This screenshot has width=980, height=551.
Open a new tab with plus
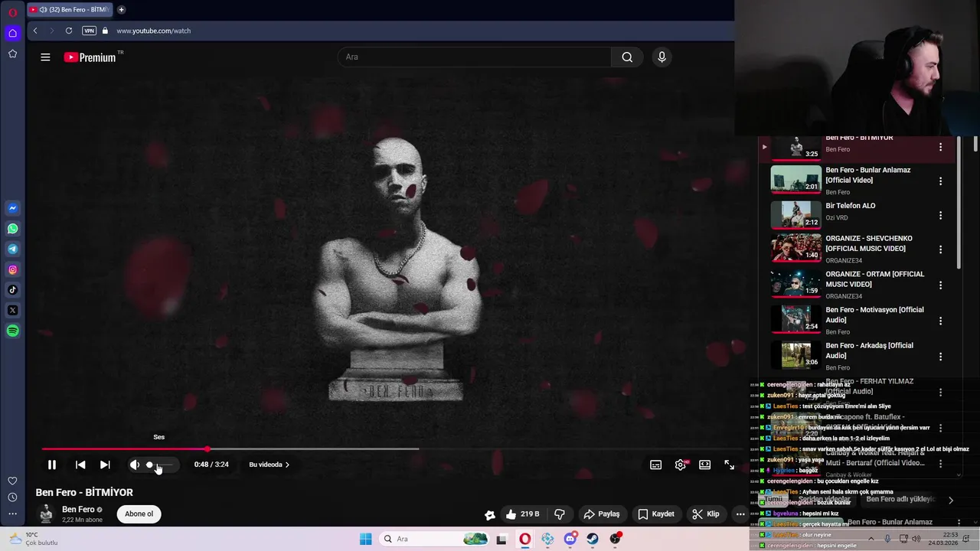pyautogui.click(x=121, y=10)
